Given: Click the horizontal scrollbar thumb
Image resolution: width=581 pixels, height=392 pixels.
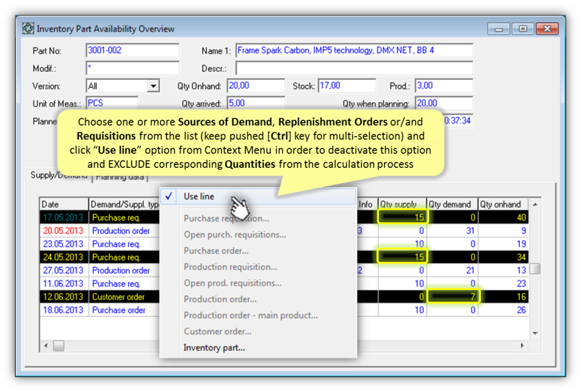Looking at the screenshot, I should pos(58,346).
